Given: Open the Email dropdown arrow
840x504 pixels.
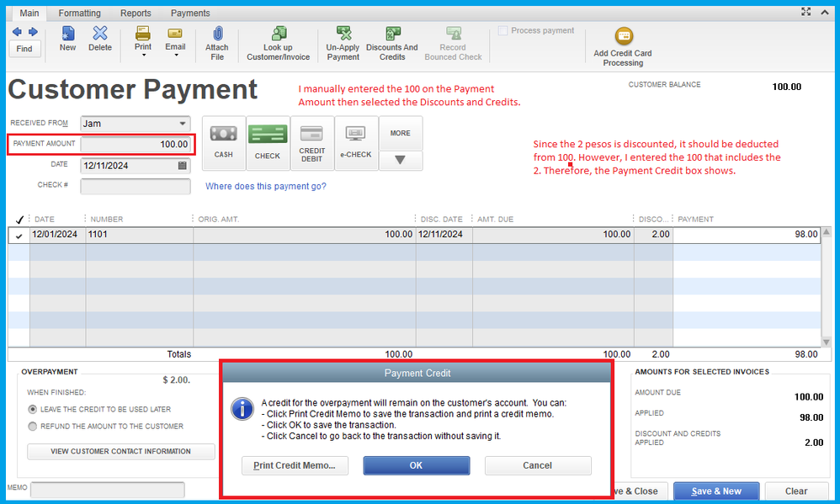Looking at the screenshot, I should pyautogui.click(x=176, y=55).
